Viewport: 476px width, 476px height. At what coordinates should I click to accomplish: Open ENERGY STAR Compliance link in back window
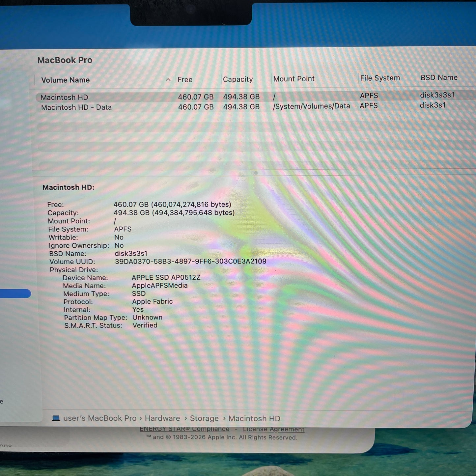pyautogui.click(x=184, y=429)
